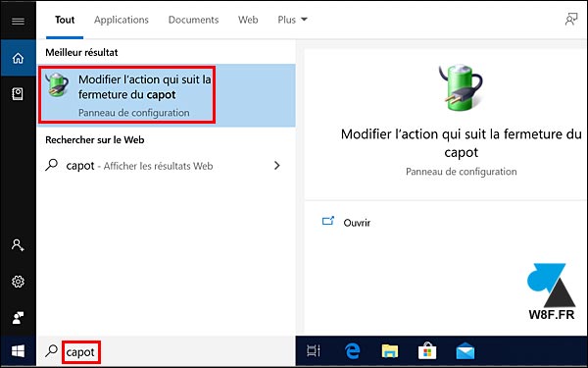Expand the Plus dropdown
Screen dimensions: 588x368
pos(292,20)
